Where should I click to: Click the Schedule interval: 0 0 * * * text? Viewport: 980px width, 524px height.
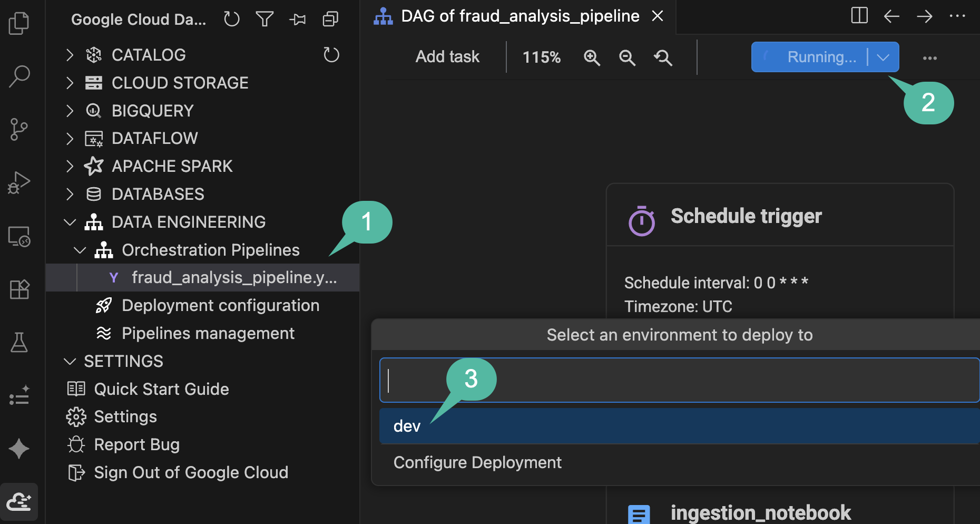pyautogui.click(x=716, y=283)
